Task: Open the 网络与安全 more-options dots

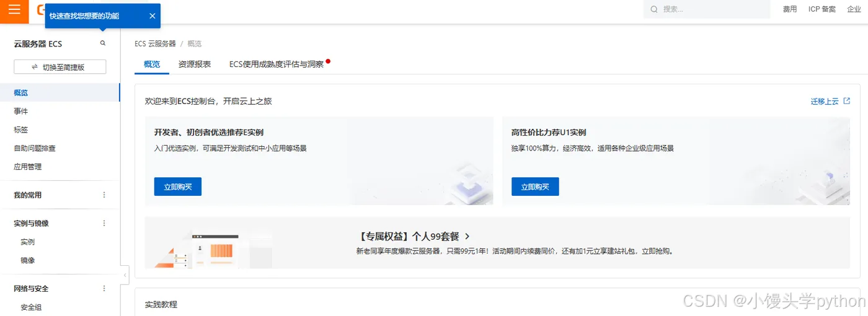Action: pos(104,289)
